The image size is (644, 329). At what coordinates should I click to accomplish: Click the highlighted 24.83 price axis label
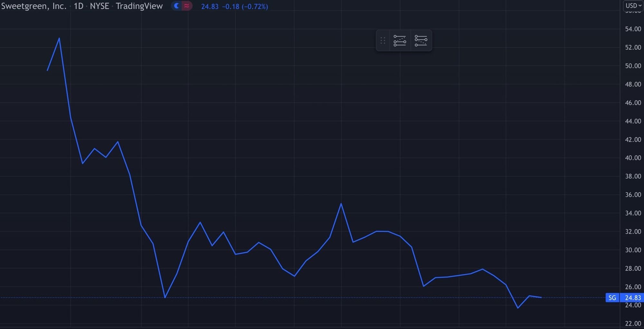(x=633, y=298)
